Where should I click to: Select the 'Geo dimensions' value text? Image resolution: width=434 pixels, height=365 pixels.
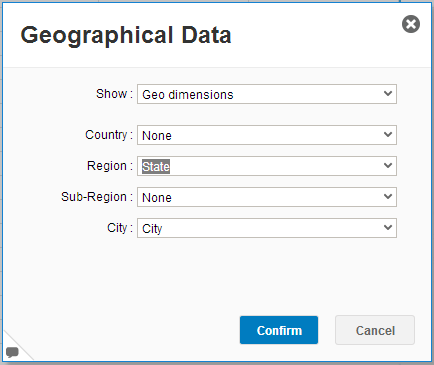[188, 95]
